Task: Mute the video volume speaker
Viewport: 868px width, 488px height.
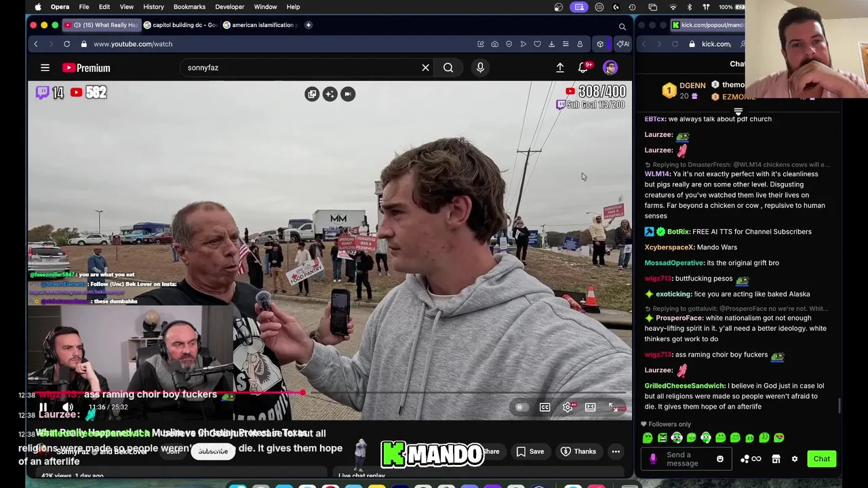Action: click(68, 407)
